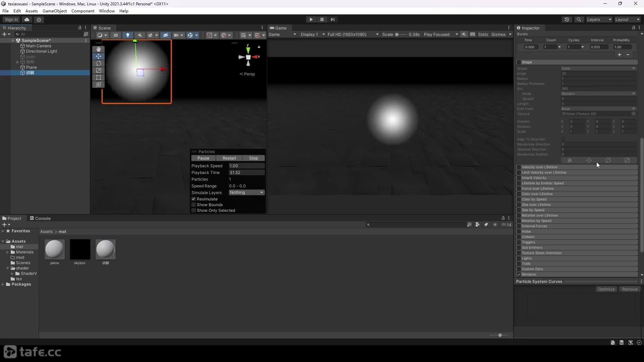Enable Color over Lifetime module
The image size is (644, 362).
pos(519,194)
